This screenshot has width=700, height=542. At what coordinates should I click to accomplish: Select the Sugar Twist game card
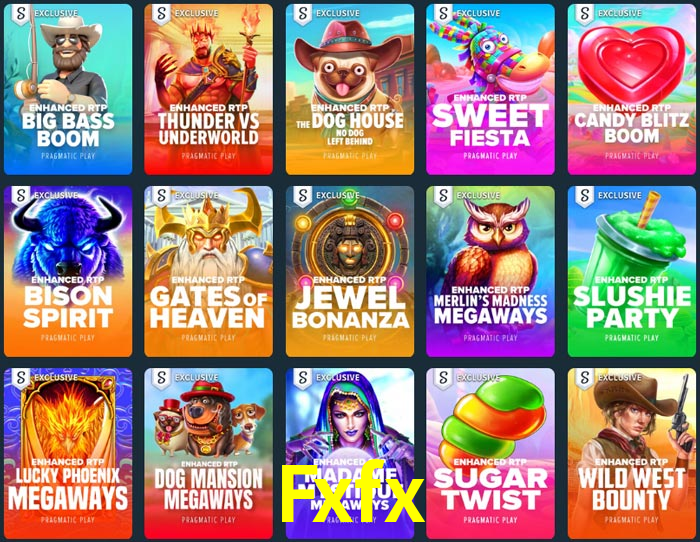(x=491, y=454)
